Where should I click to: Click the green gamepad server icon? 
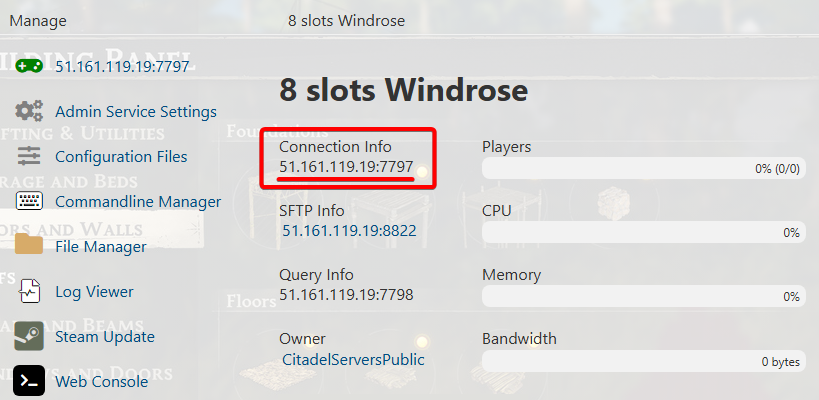(29, 66)
